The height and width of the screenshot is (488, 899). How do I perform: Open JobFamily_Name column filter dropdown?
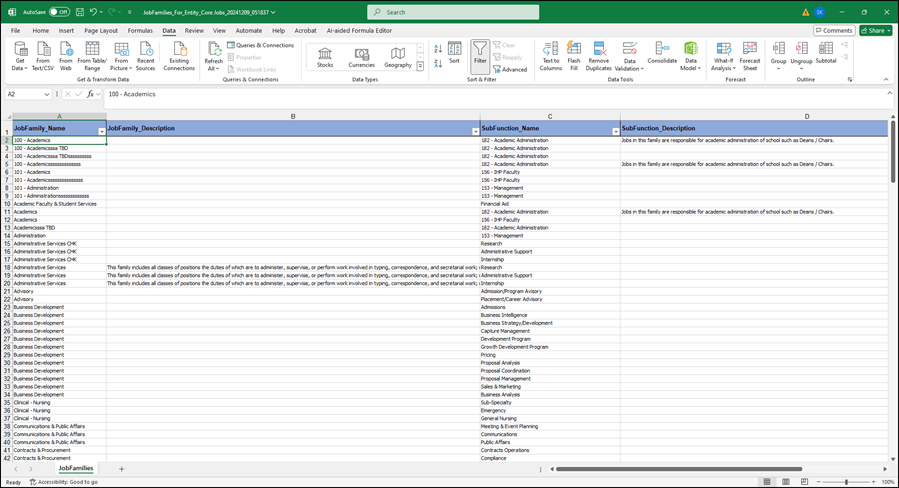[x=101, y=131]
